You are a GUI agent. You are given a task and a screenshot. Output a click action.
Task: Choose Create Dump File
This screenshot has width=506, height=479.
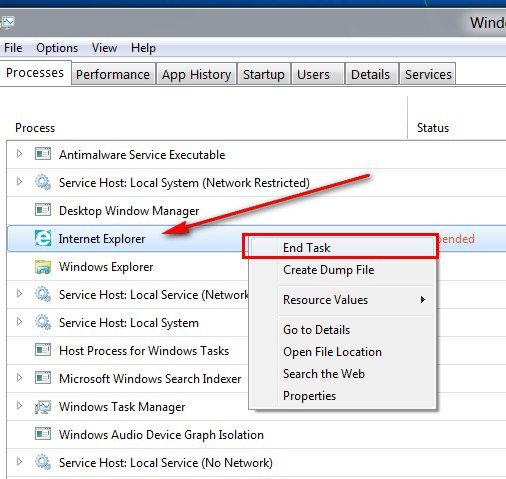tap(342, 270)
